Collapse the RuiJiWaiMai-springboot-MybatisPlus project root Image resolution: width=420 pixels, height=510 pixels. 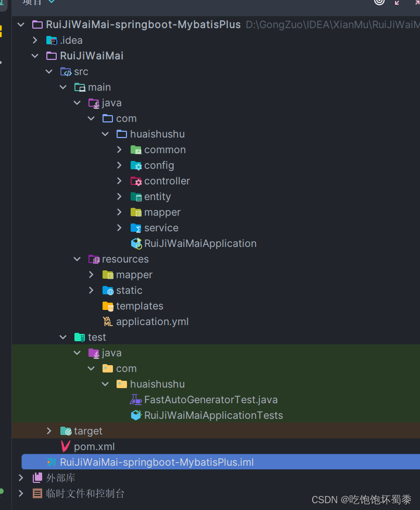coord(21,24)
